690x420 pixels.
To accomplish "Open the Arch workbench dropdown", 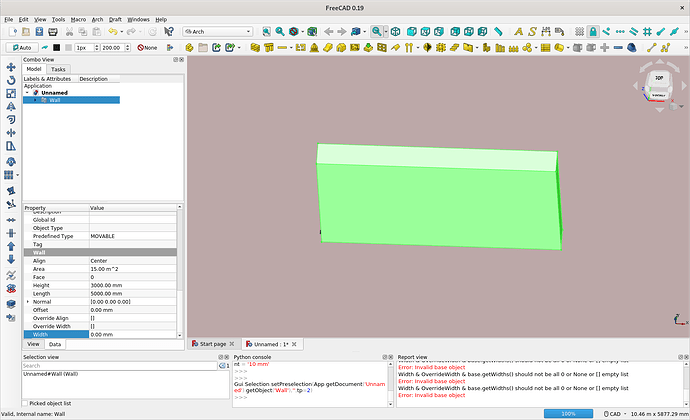I will (217, 32).
